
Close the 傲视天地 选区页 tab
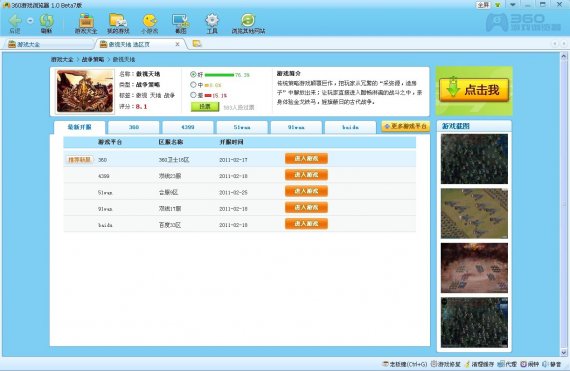(177, 44)
